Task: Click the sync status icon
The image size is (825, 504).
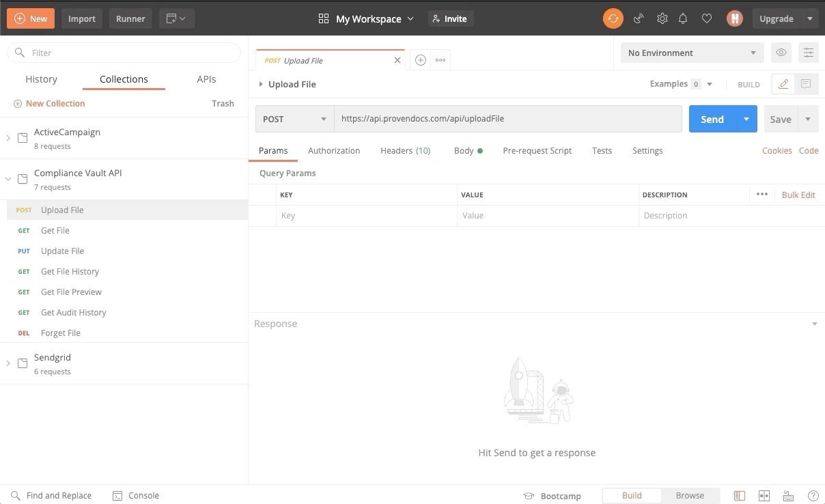Action: point(613,18)
